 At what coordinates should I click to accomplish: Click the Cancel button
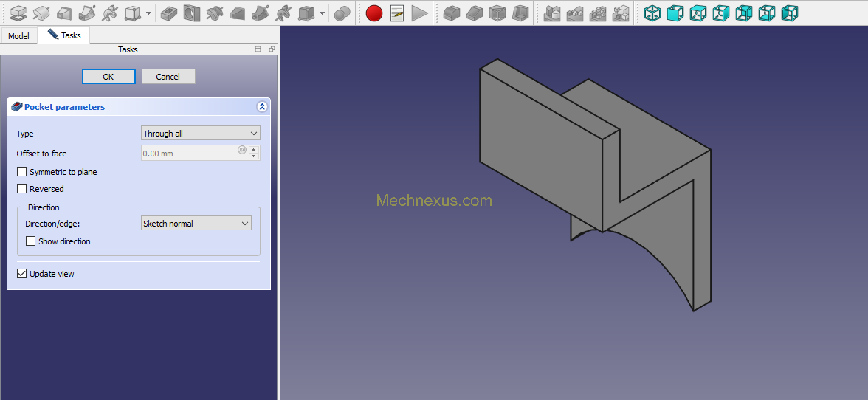tap(168, 76)
